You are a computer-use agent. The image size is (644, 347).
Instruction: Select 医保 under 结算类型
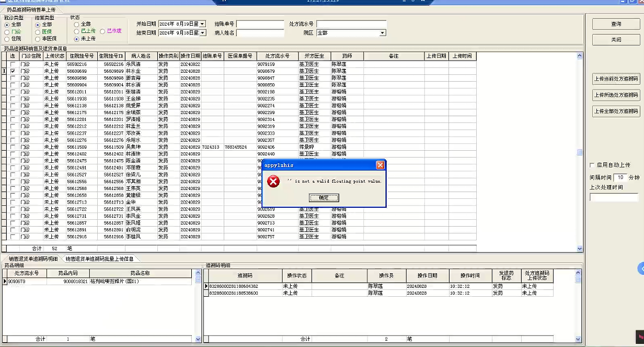[x=38, y=31]
